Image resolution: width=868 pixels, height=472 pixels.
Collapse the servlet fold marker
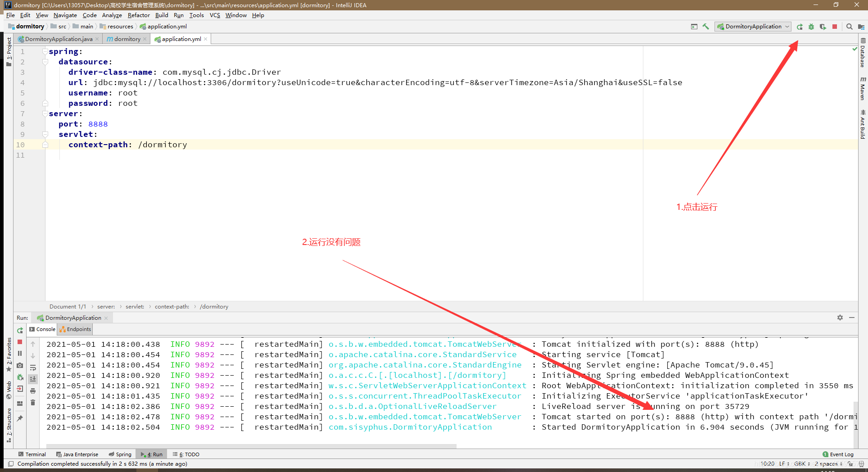[45, 134]
